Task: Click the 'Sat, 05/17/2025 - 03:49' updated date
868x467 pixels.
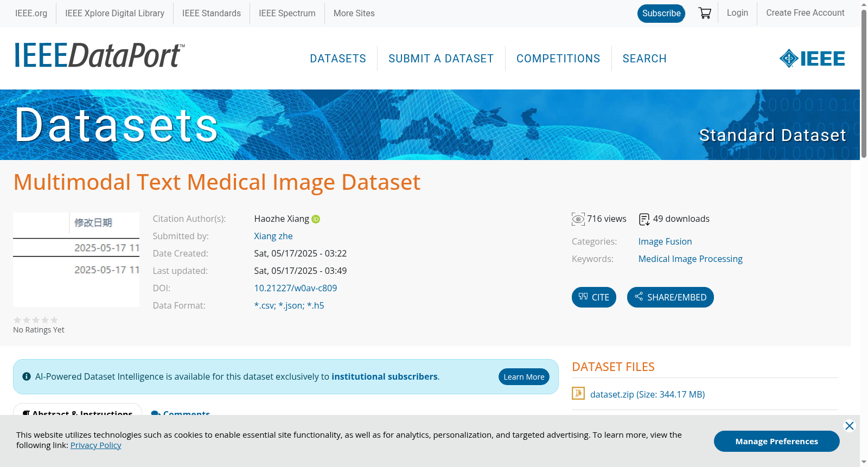Action: point(301,271)
